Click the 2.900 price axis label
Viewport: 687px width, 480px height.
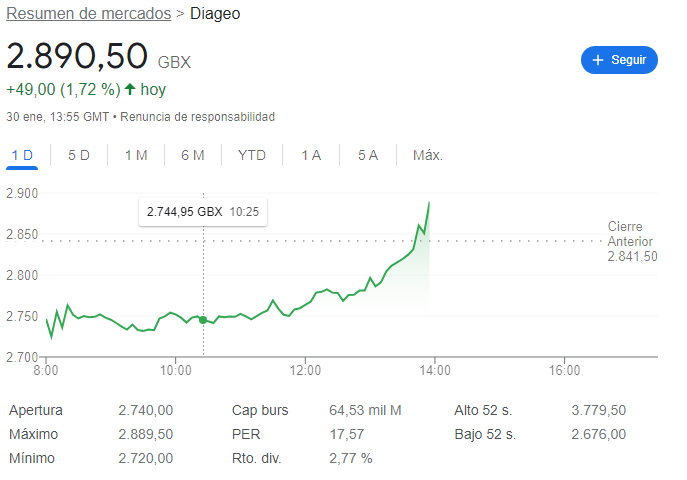pyautogui.click(x=22, y=194)
